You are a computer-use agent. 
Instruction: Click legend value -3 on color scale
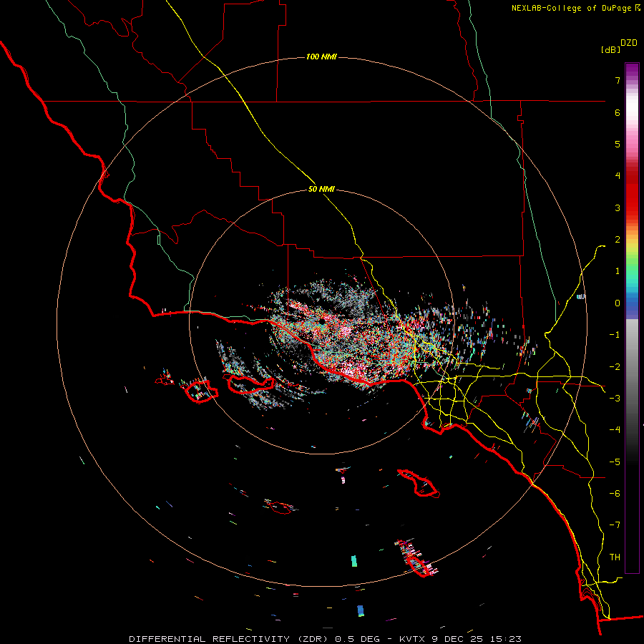pos(615,398)
